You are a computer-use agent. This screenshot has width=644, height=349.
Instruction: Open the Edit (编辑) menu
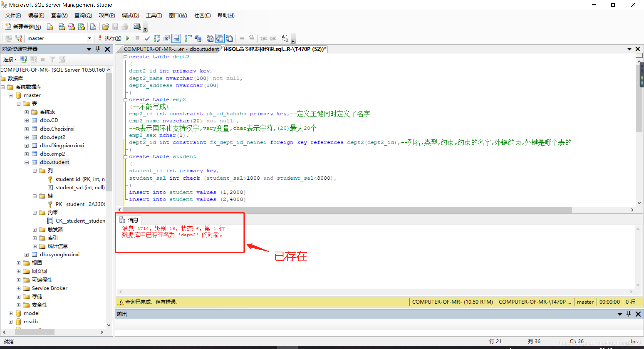[x=36, y=15]
